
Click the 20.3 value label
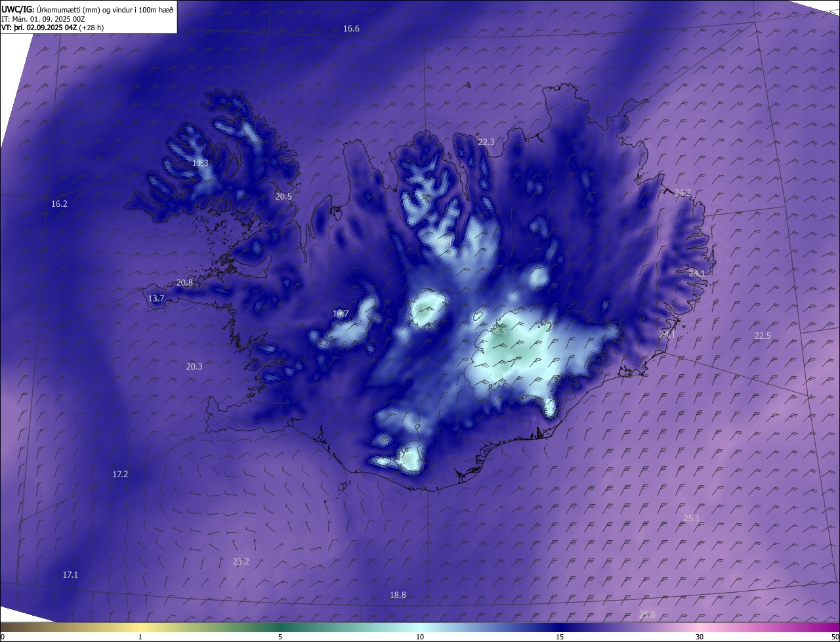pyautogui.click(x=194, y=366)
